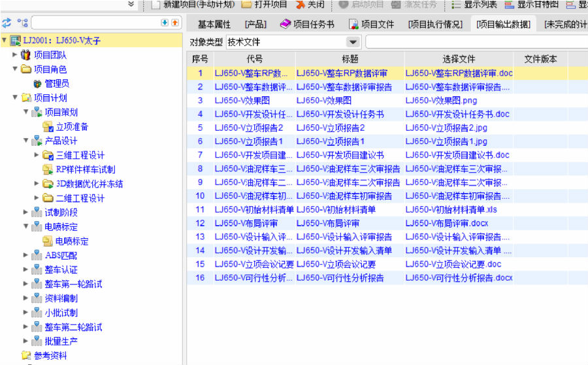The width and height of the screenshot is (588, 365).
Task: Click the tree search input field
Action: coord(95,23)
